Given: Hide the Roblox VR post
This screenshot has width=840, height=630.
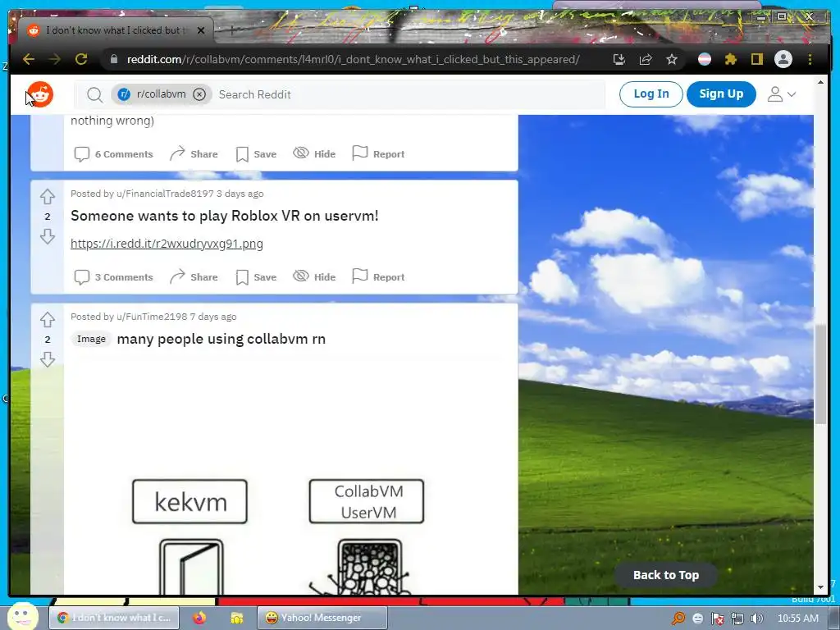Looking at the screenshot, I should point(314,277).
